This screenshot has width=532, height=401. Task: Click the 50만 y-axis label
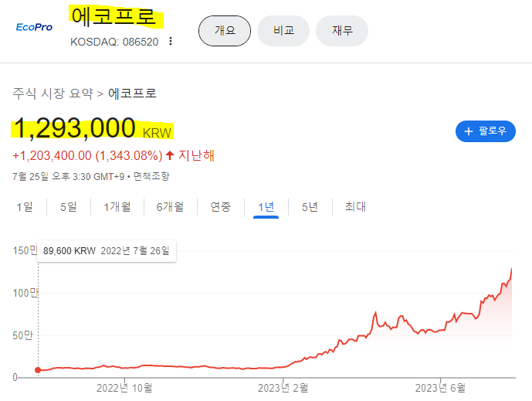(22, 335)
